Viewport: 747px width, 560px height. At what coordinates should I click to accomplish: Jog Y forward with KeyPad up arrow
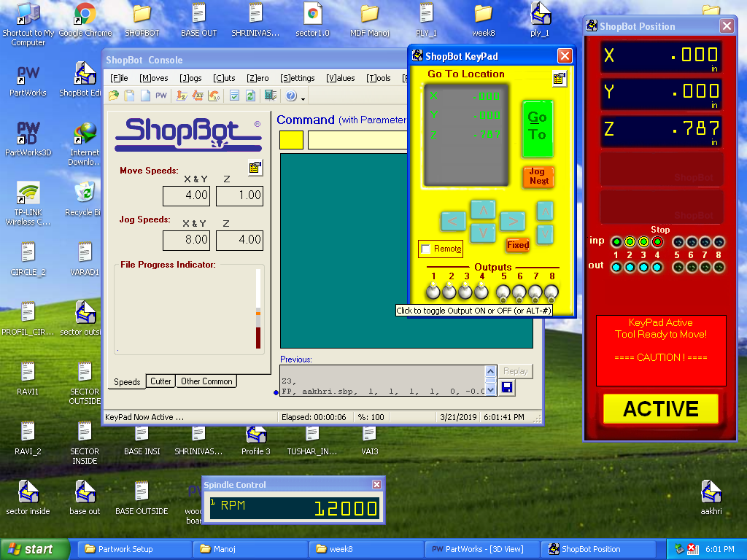(483, 209)
